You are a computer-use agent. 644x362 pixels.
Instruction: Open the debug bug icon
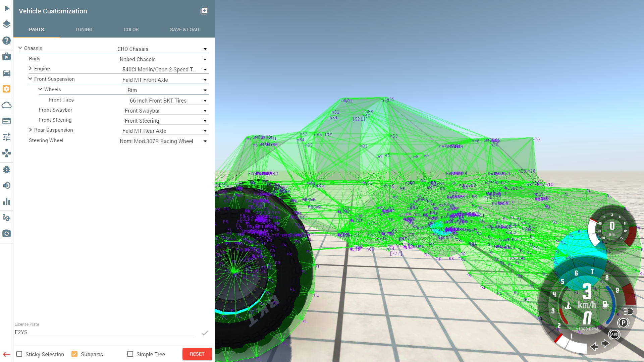click(x=7, y=169)
